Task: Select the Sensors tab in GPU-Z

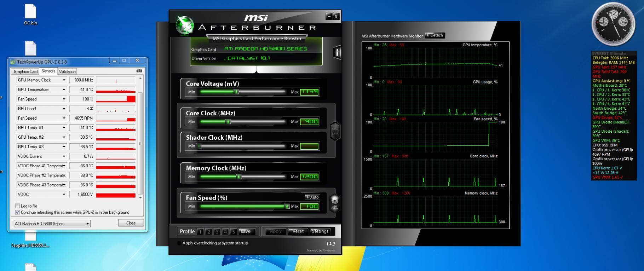Action: pos(48,71)
